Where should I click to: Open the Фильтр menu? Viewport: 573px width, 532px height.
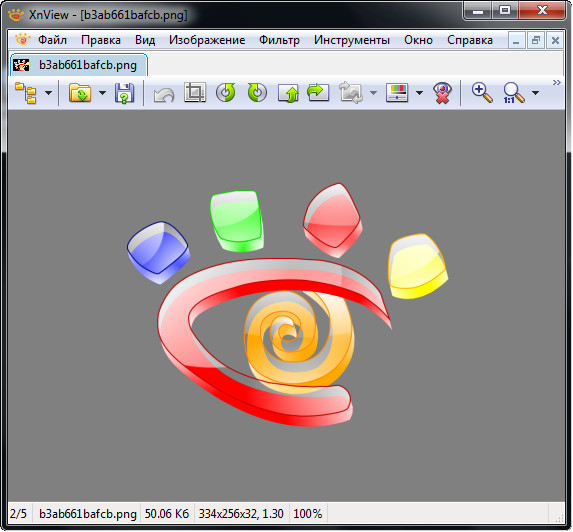click(x=280, y=40)
